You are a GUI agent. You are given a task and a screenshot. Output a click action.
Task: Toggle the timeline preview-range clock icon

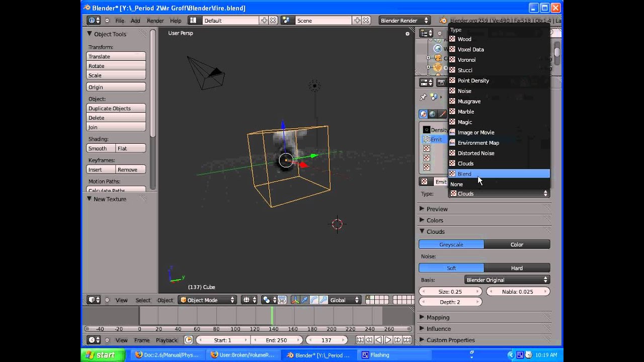[189, 340]
